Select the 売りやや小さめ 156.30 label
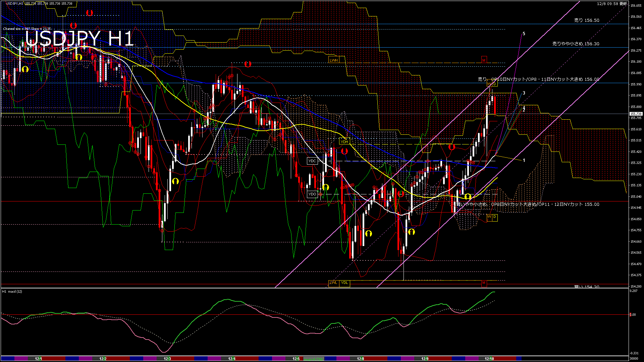Screen dimensions: 644x362 (576, 44)
